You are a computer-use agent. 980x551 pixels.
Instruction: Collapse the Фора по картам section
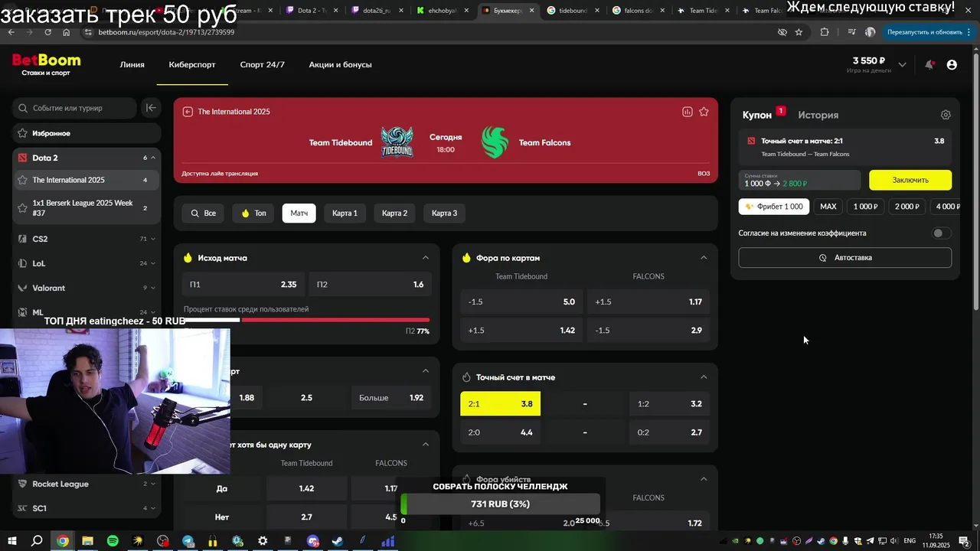point(704,258)
